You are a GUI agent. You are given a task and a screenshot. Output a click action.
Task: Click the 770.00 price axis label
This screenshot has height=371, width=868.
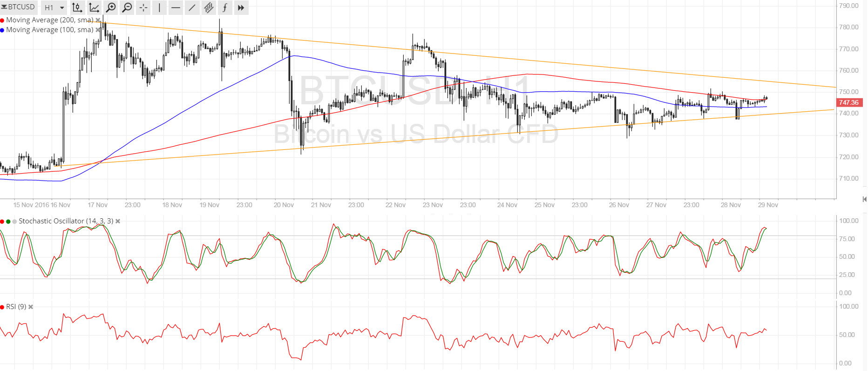click(x=848, y=49)
